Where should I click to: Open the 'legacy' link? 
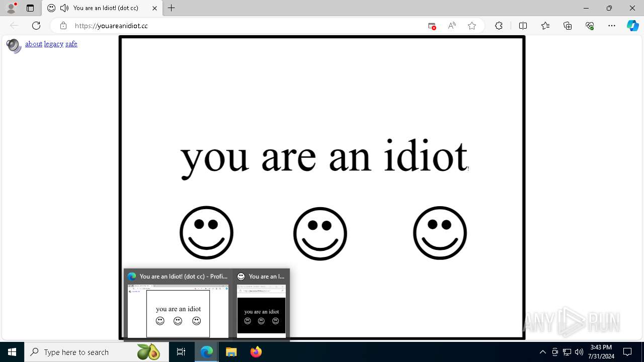coord(54,44)
